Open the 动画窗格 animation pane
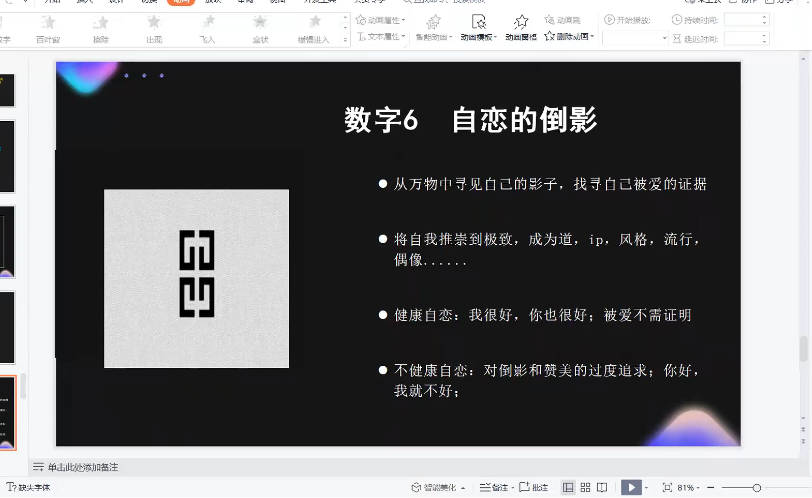812x498 pixels. [521, 27]
